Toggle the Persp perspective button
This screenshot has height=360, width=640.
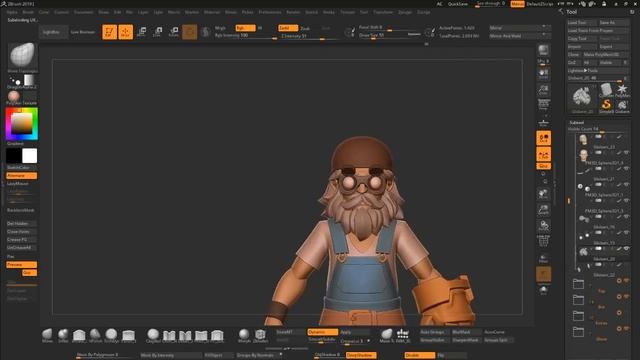543,104
